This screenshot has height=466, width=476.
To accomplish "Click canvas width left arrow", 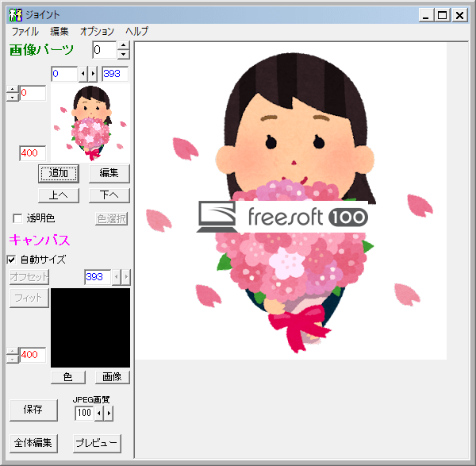I will 117,277.
